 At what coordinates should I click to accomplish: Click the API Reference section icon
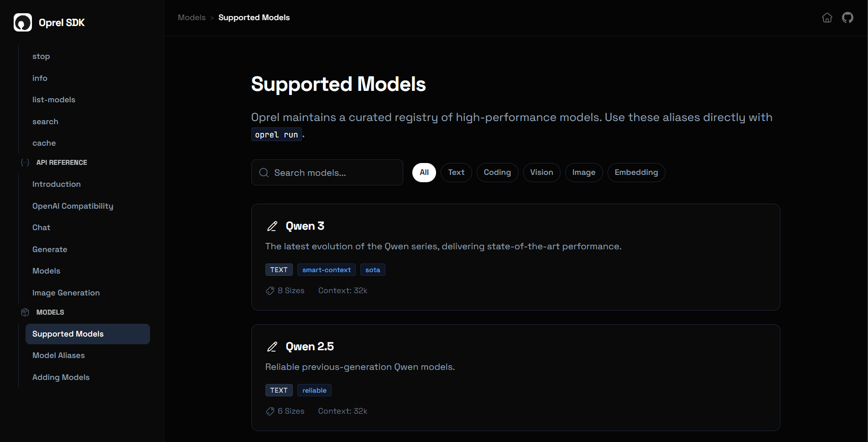click(25, 163)
